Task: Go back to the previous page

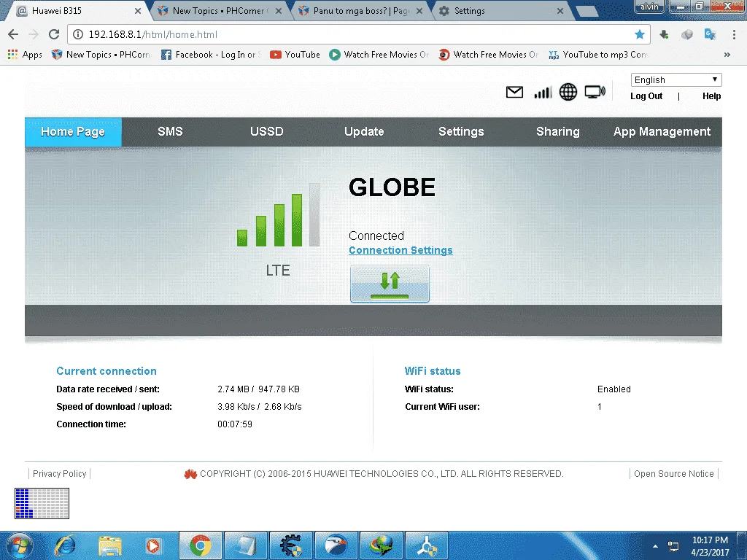Action: pos(13,34)
